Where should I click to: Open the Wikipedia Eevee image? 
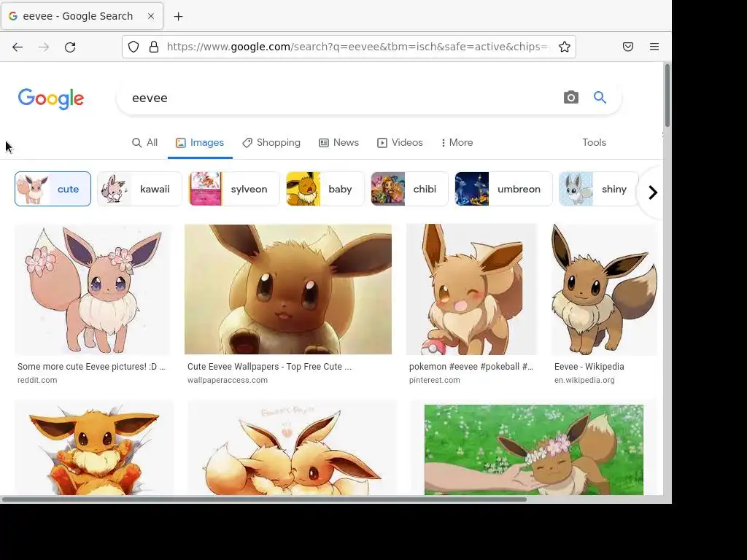[x=604, y=289]
